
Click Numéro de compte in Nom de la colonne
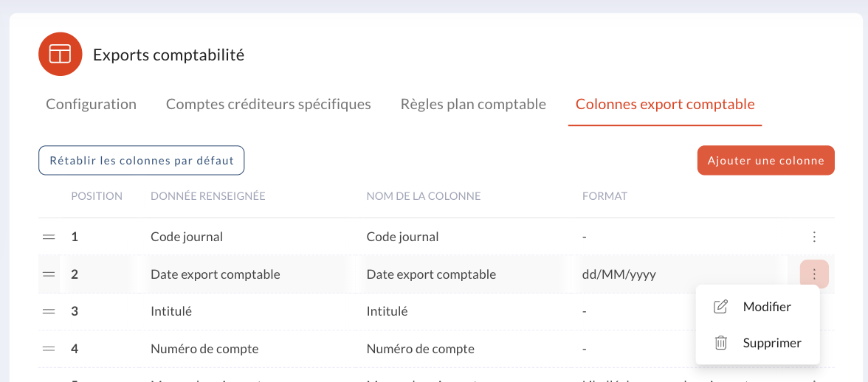click(420, 349)
